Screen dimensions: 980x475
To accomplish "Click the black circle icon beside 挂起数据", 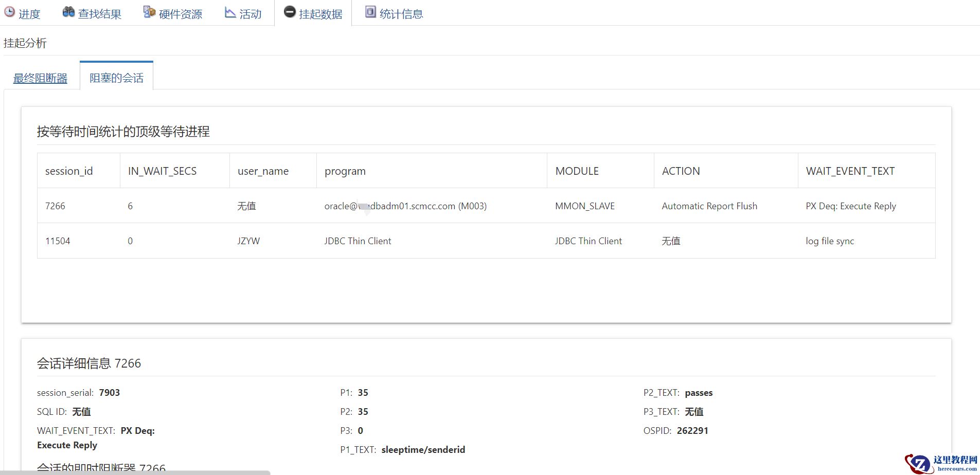I will 290,12.
